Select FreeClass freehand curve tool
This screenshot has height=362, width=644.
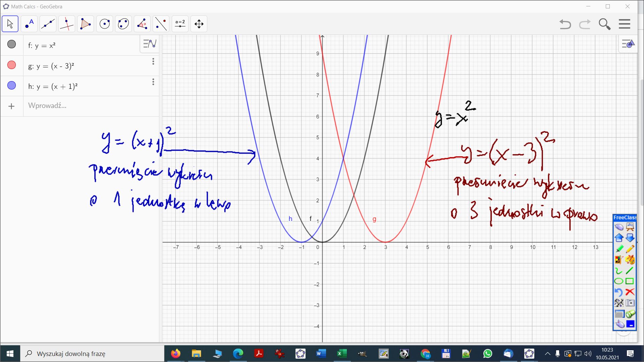pos(619,270)
